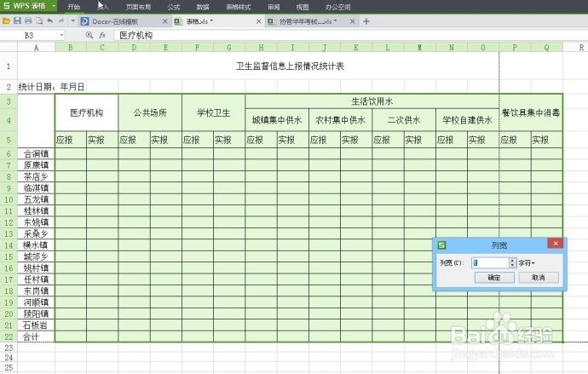The width and height of the screenshot is (588, 374).
Task: Select row header 23
Action: point(9,348)
